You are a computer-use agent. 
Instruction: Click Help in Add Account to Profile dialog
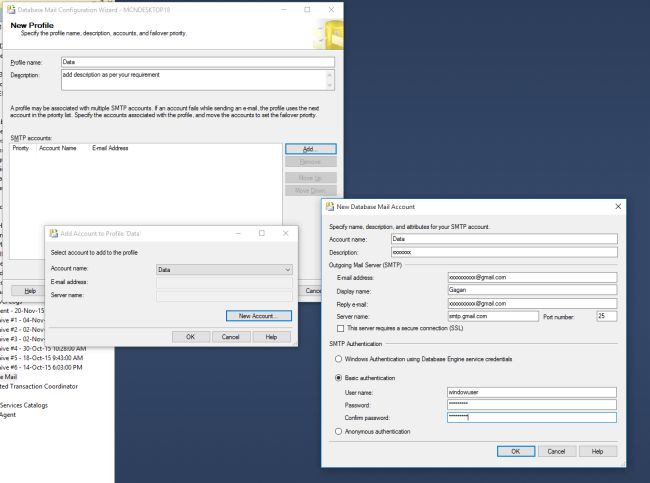coord(271,337)
